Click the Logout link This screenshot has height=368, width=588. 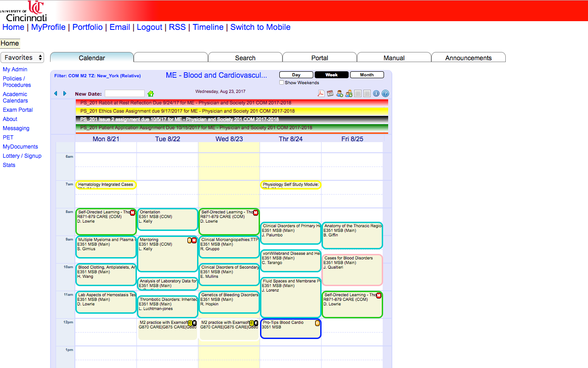pos(150,27)
